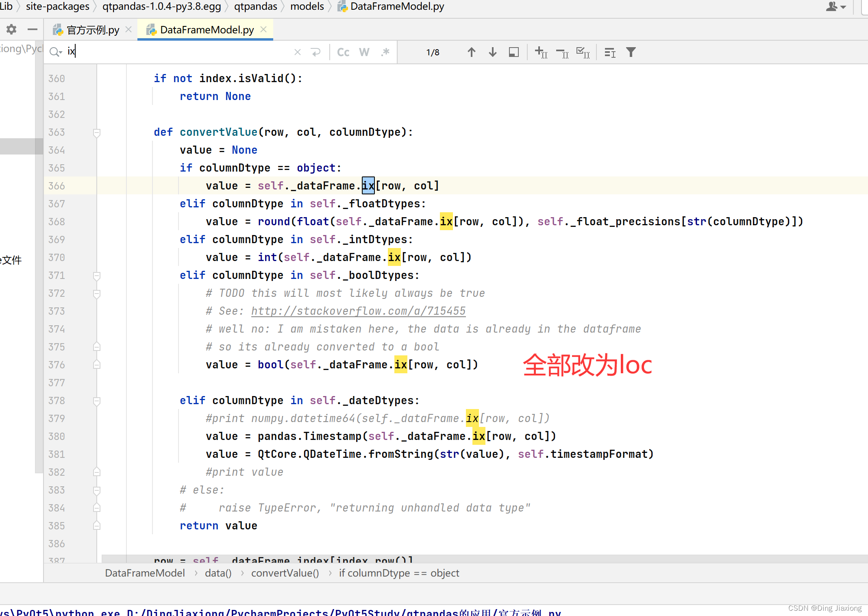Click DataFrameModel in bottom breadcrumbs
The height and width of the screenshot is (616, 868).
click(x=145, y=573)
